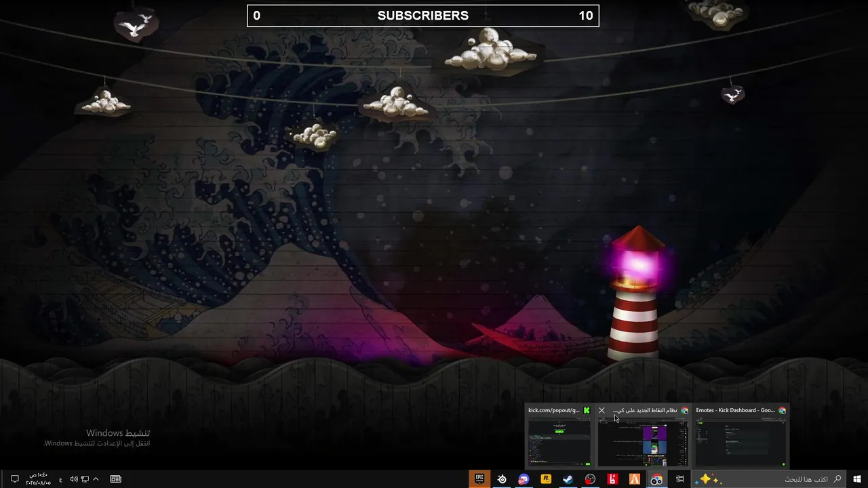Open the SteelSeries taskbar icon
The height and width of the screenshot is (488, 868).
[x=502, y=479]
